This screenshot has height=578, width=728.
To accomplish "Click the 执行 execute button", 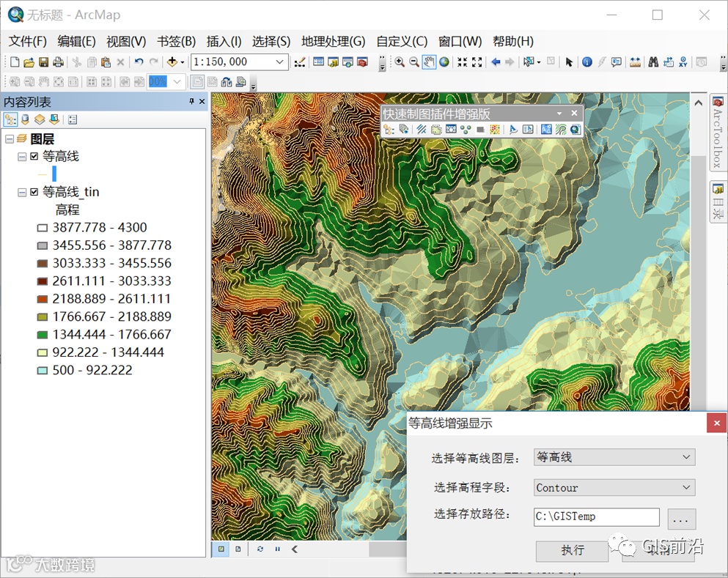I will click(573, 550).
